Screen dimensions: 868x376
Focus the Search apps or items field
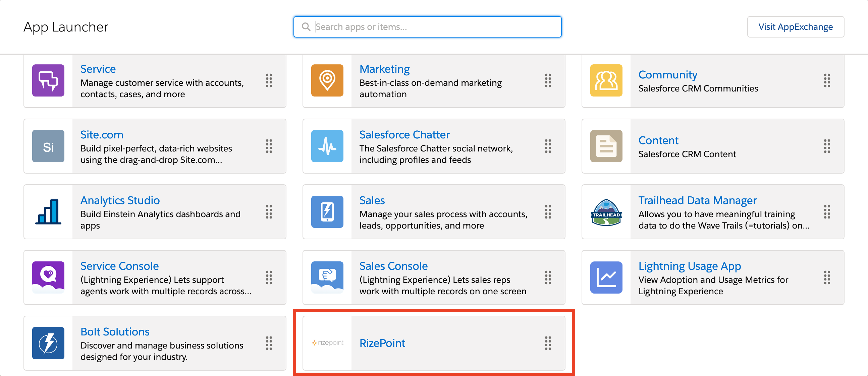tap(427, 26)
